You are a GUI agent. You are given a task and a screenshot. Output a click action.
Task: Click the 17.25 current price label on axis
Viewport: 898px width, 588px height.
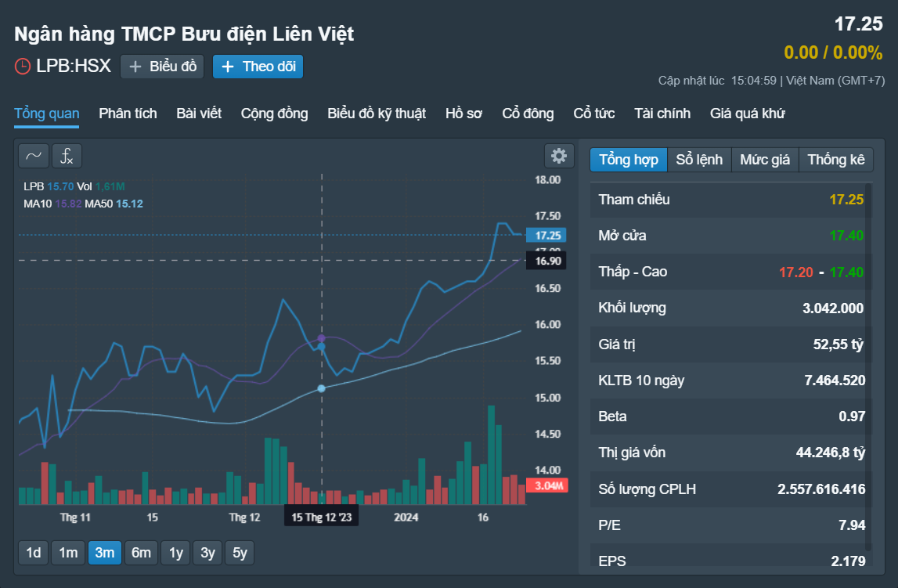(546, 236)
